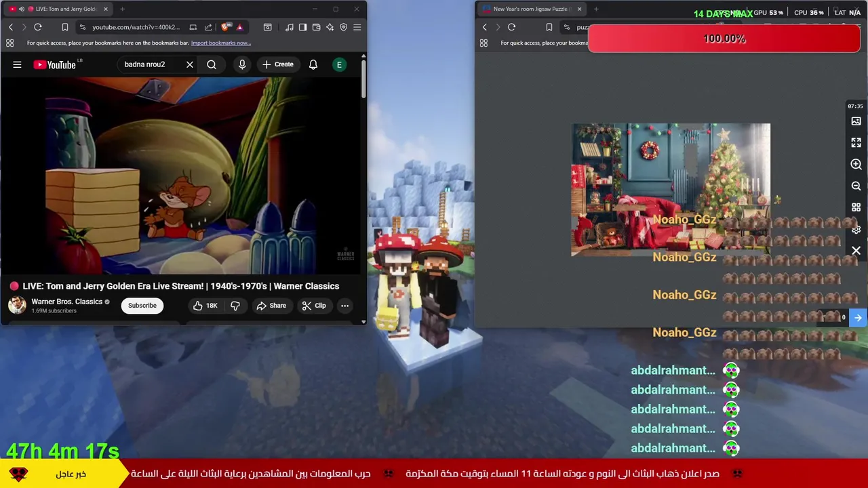Open YouTube notifications bell
The image size is (868, 488).
point(313,64)
